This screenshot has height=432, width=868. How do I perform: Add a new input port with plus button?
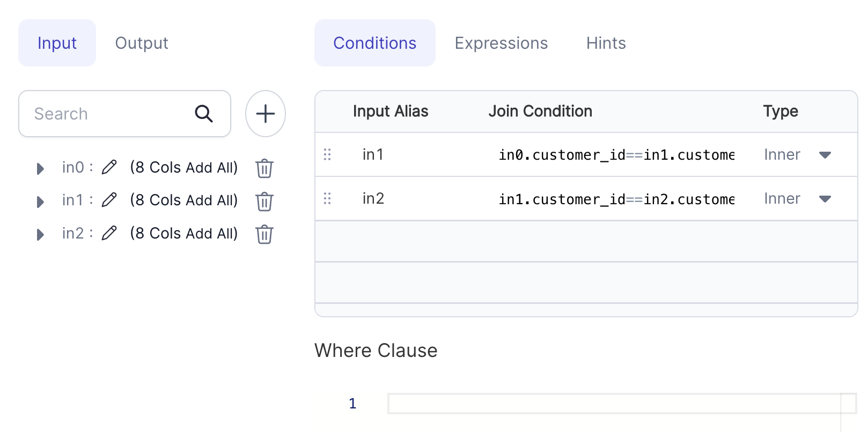click(266, 114)
